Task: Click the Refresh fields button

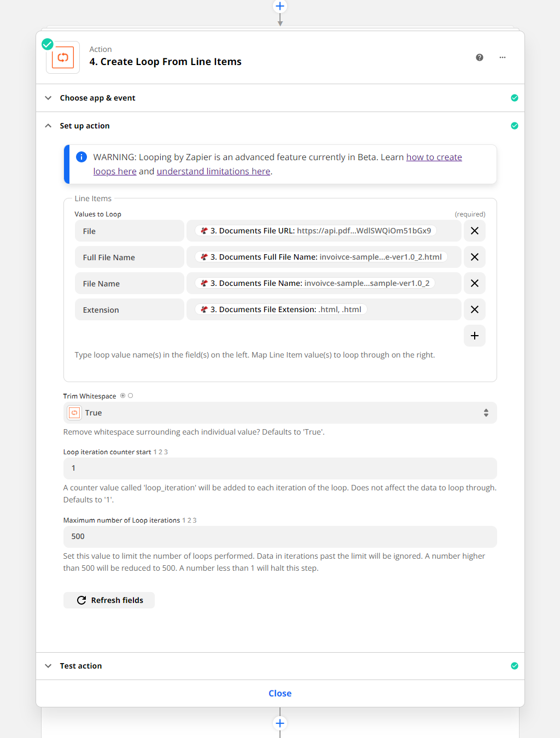Action: pyautogui.click(x=109, y=600)
